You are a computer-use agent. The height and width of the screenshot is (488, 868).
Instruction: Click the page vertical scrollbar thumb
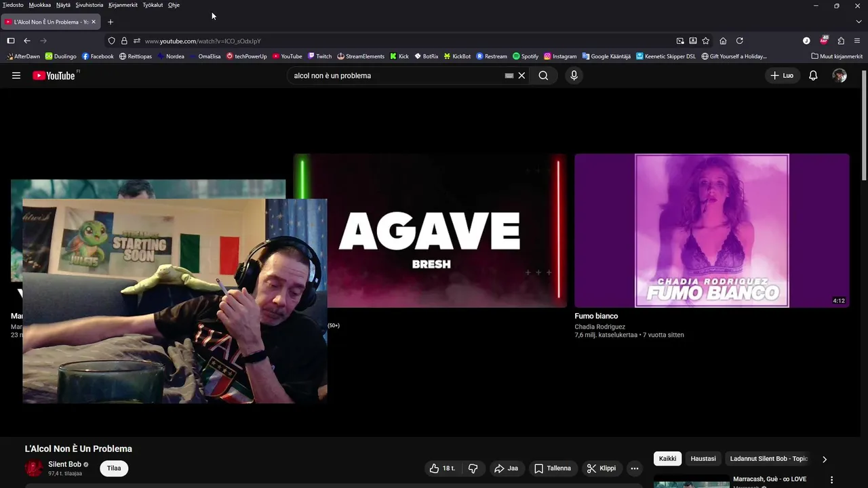(x=864, y=125)
